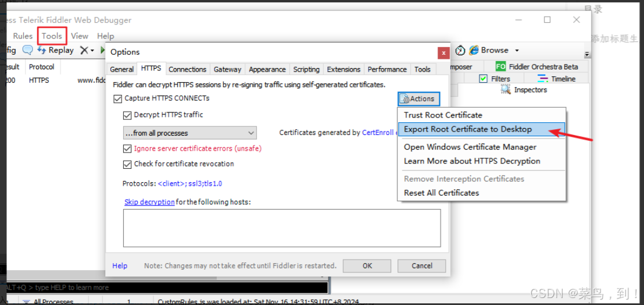644x305 pixels.
Task: Toggle Capture HTTPS CONNECTs checkbox
Action: tap(118, 98)
